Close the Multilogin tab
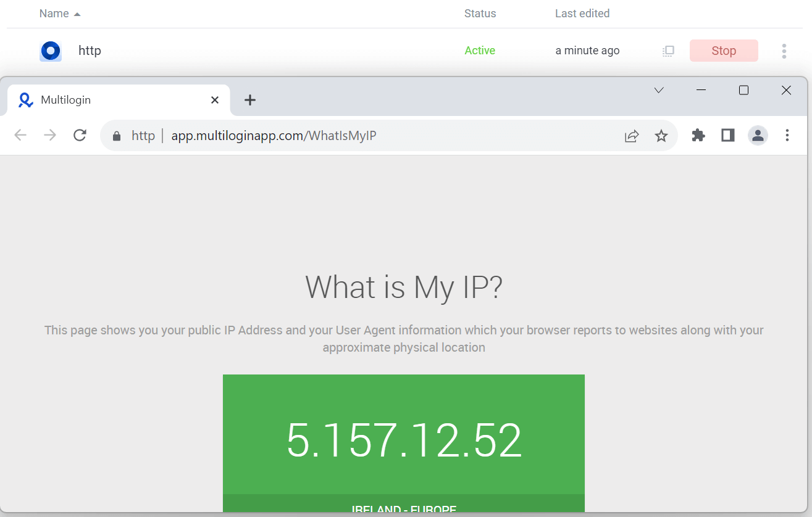812x517 pixels. 215,100
